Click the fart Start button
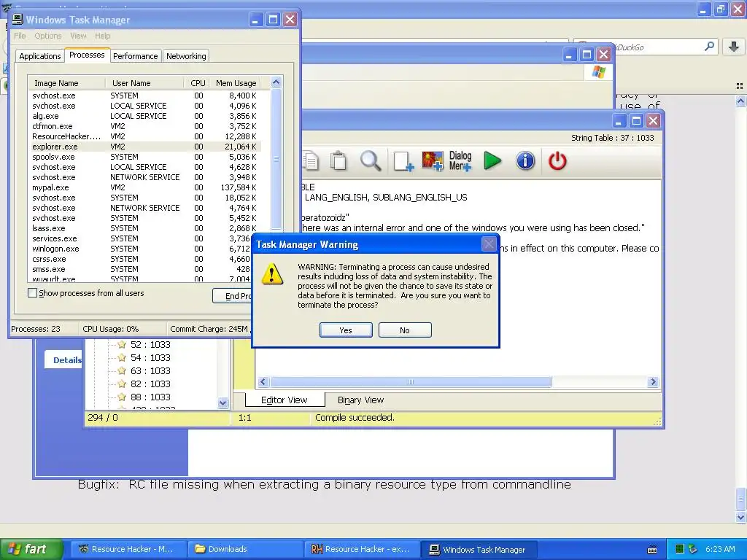Image resolution: width=747 pixels, height=560 pixels. 31,549
